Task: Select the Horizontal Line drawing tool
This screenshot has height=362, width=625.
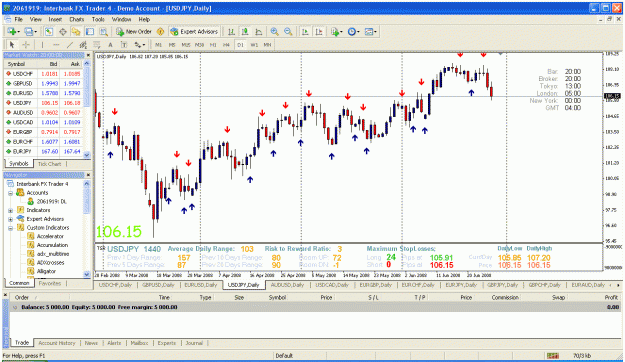Action: click(x=56, y=45)
